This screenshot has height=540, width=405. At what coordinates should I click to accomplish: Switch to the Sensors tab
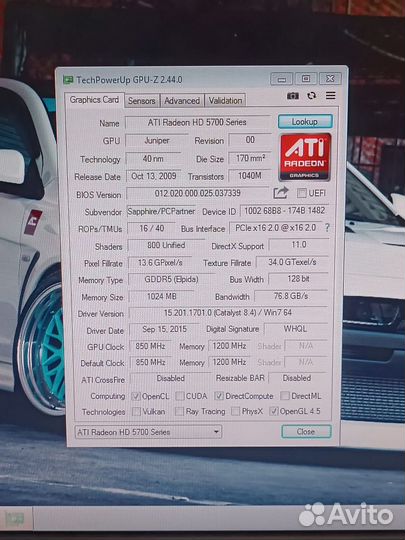[142, 101]
